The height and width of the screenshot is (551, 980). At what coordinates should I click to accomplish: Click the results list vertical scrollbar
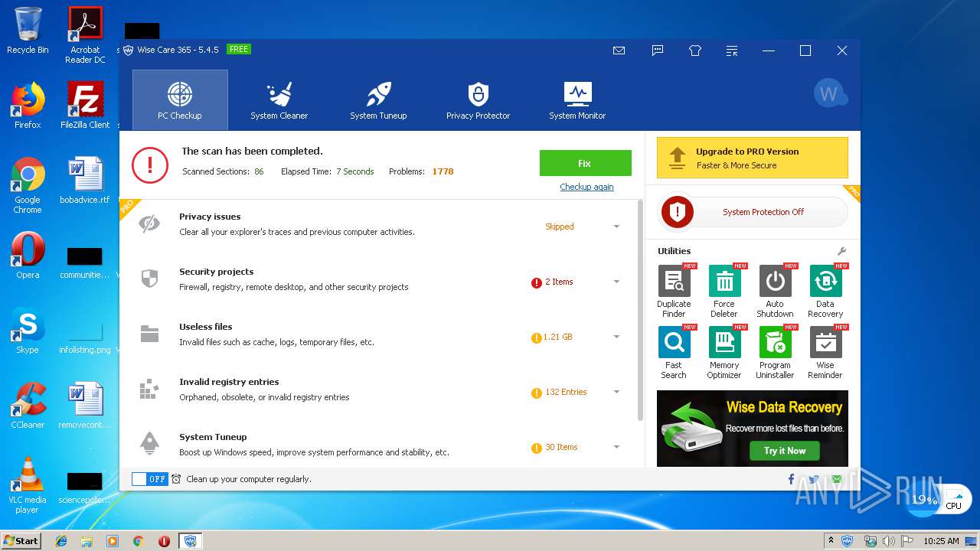[640, 310]
